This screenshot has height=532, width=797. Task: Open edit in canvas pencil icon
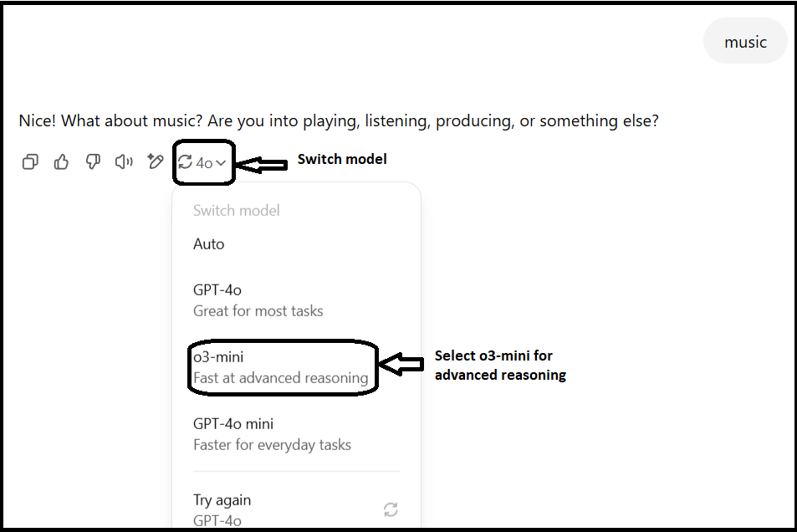155,161
